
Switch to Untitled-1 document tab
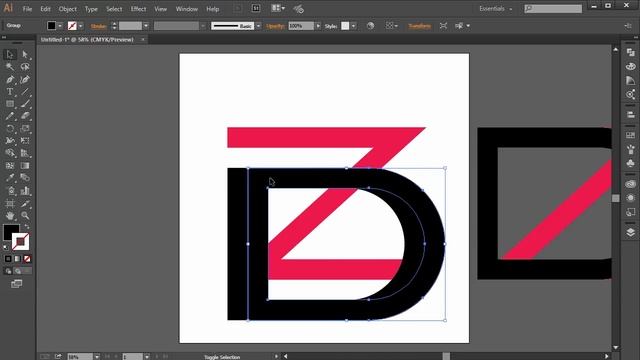tap(87, 40)
